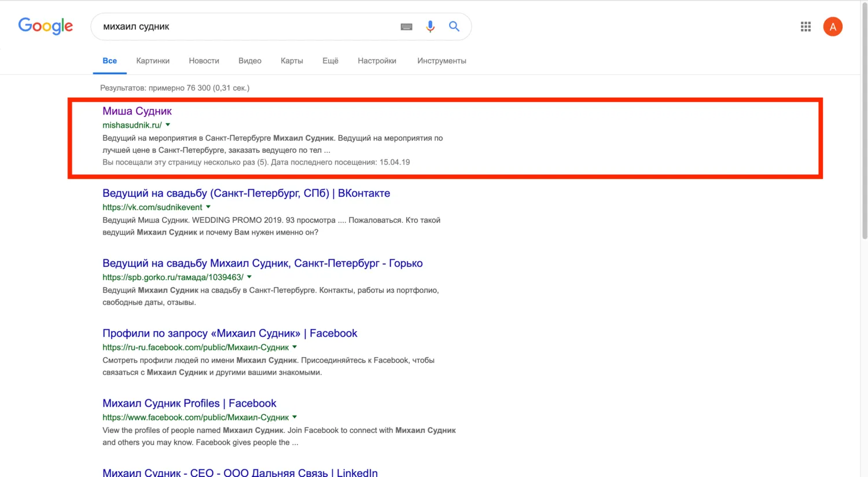Click the 'mishasudnik.ru/' URL text
Screen dimensions: 868x477
pos(132,125)
